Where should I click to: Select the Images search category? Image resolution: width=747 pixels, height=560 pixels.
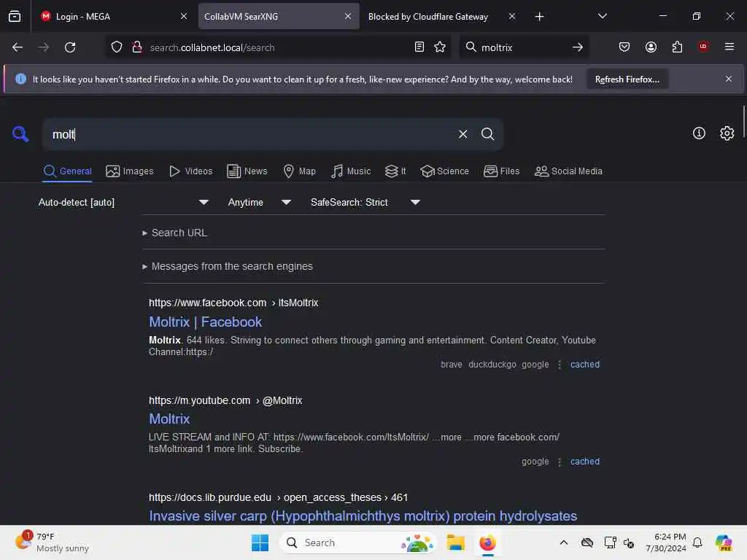tap(130, 171)
